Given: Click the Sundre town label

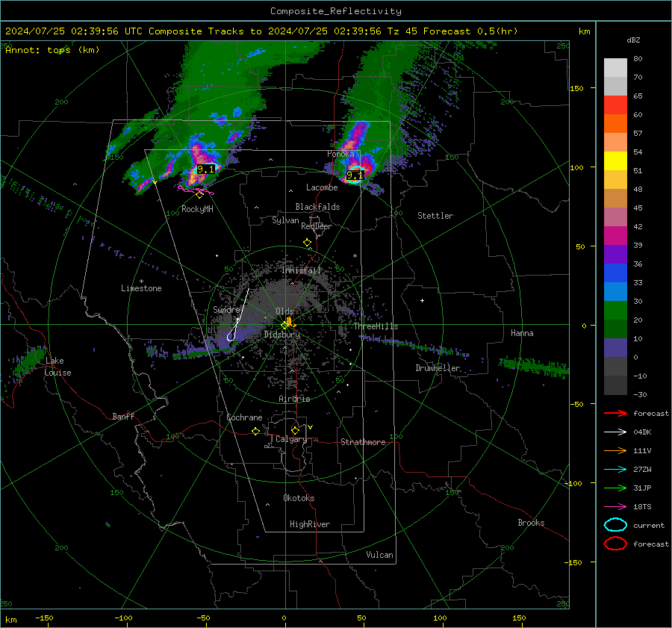Looking at the screenshot, I should pos(226,309).
